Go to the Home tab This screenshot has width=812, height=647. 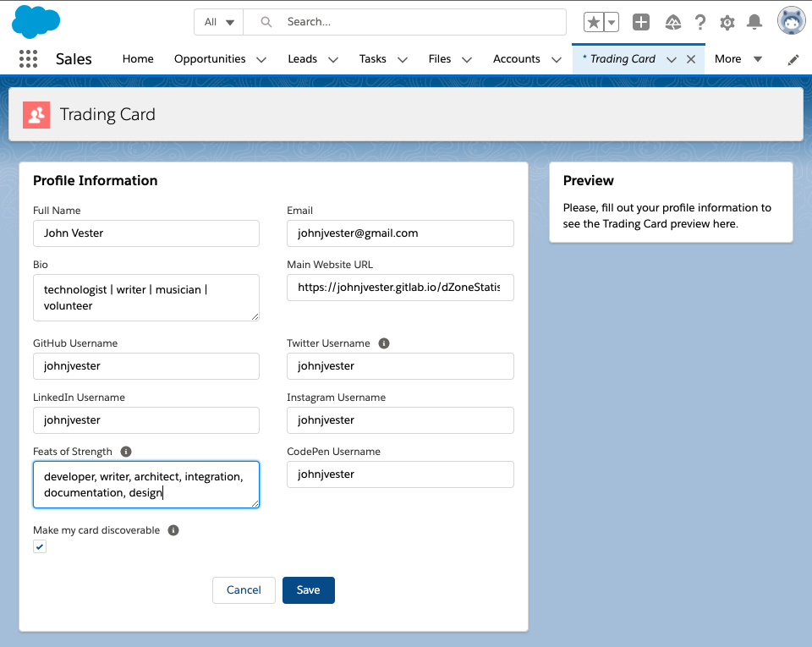pos(138,59)
